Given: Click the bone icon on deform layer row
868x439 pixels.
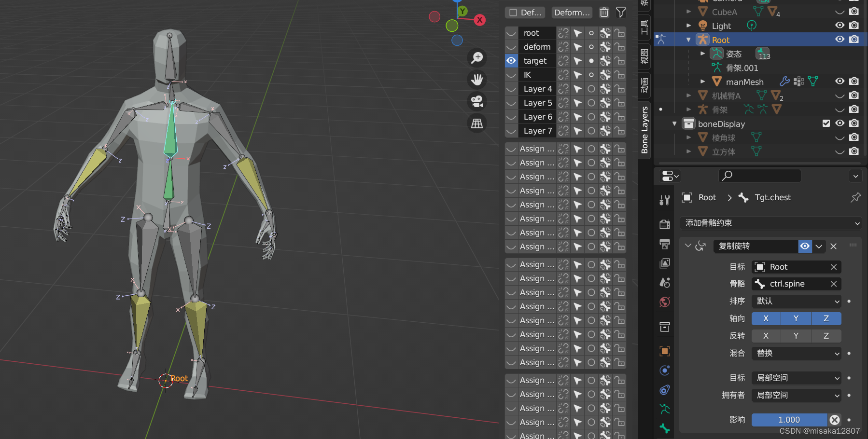Looking at the screenshot, I should (605, 47).
